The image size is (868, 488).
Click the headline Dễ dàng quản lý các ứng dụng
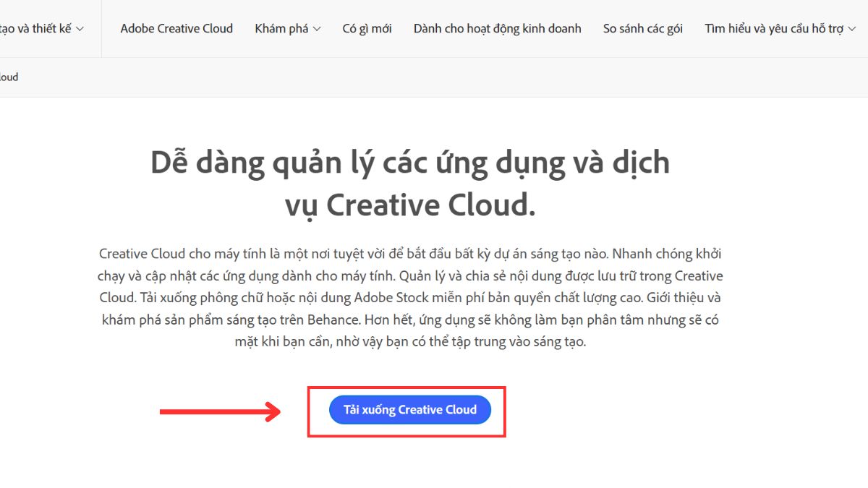(410, 184)
